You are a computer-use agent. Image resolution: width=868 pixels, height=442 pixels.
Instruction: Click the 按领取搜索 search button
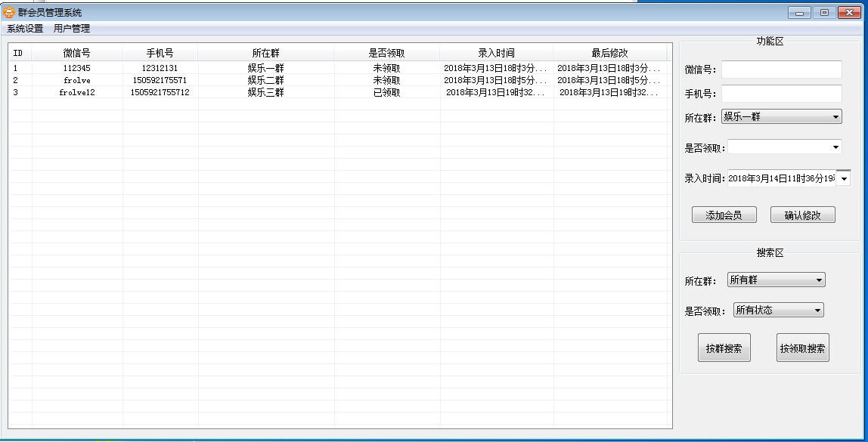(801, 347)
